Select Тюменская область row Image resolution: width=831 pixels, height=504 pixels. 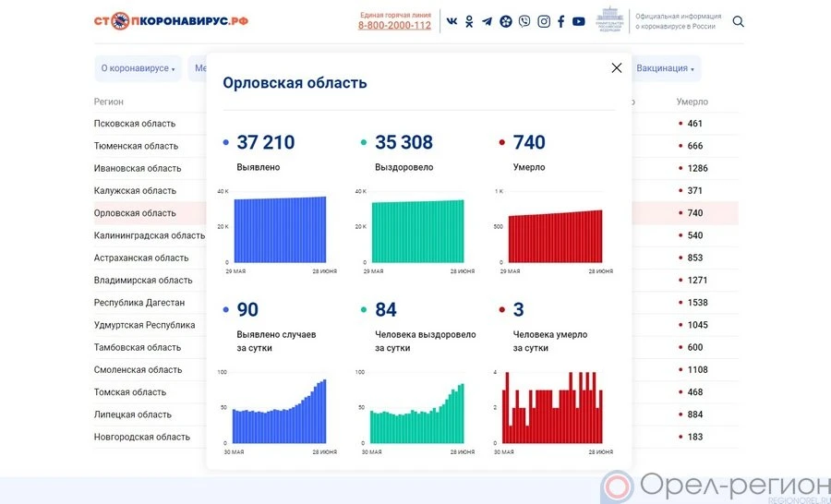pos(136,146)
